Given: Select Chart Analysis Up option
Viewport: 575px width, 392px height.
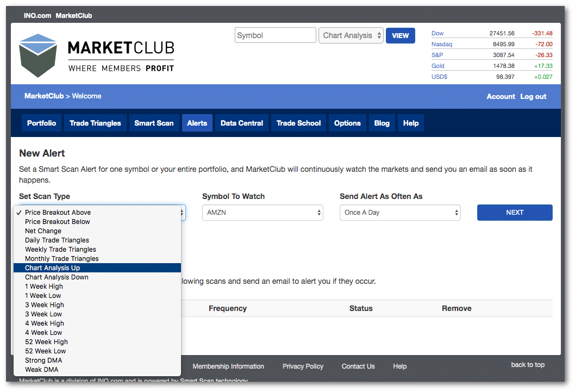Looking at the screenshot, I should (97, 267).
